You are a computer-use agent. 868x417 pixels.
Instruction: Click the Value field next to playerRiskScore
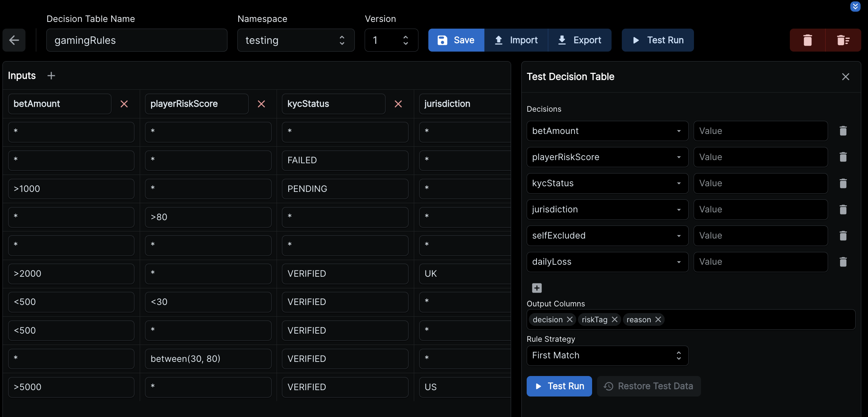(760, 157)
